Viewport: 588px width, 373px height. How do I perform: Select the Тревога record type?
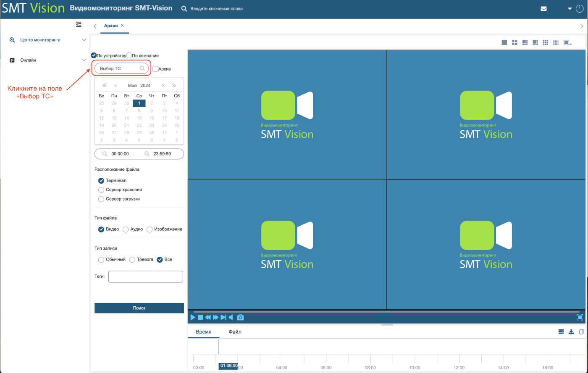(x=132, y=260)
